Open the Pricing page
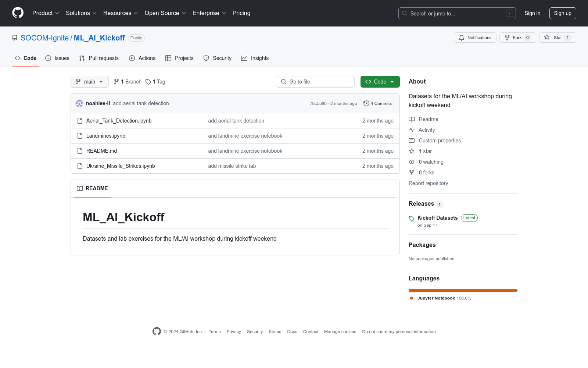 (x=241, y=13)
